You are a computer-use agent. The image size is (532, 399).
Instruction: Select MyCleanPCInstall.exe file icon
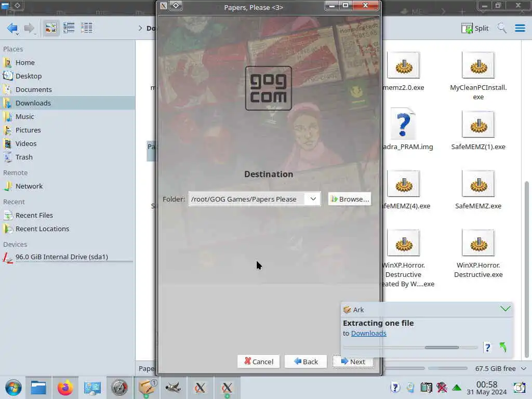pos(478,65)
